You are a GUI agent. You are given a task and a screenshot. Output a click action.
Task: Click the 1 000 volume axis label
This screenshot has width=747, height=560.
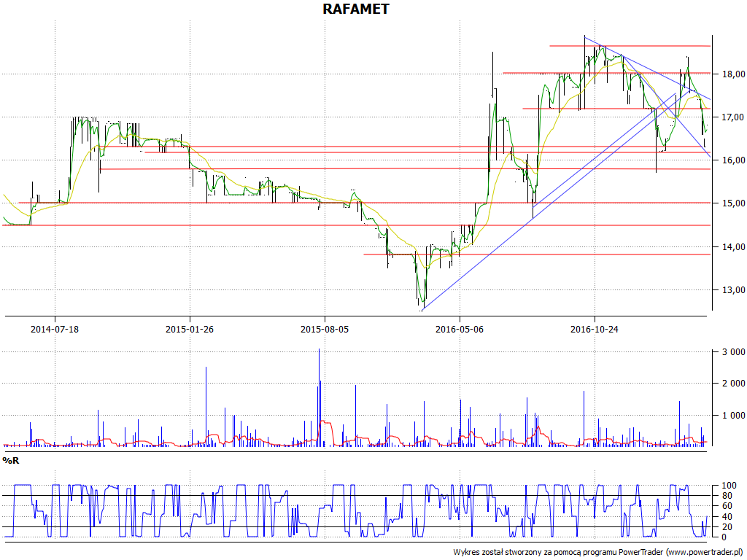pyautogui.click(x=734, y=416)
